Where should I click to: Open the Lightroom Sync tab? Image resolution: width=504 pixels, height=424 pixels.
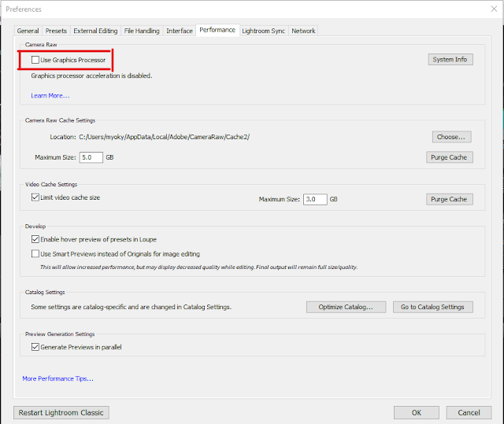tap(264, 31)
